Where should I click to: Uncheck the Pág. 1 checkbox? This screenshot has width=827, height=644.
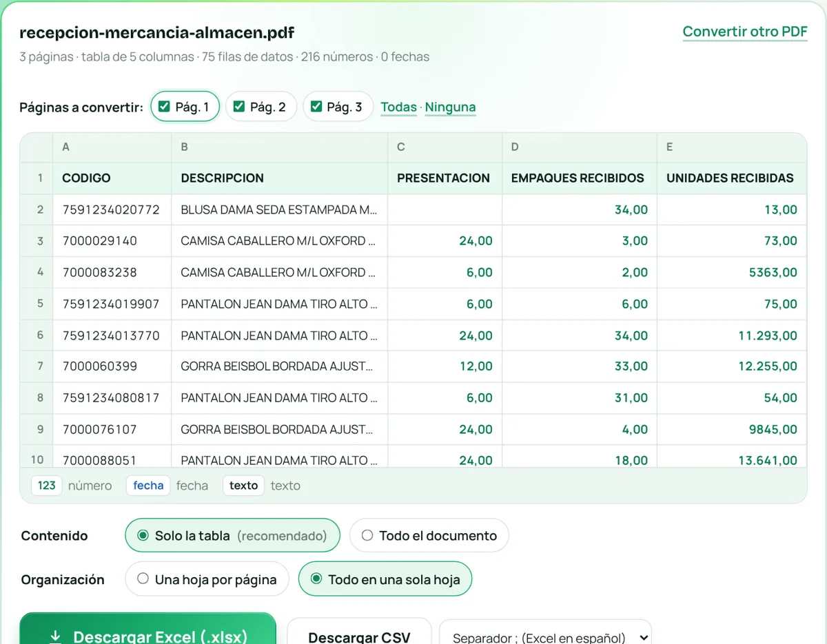click(164, 107)
